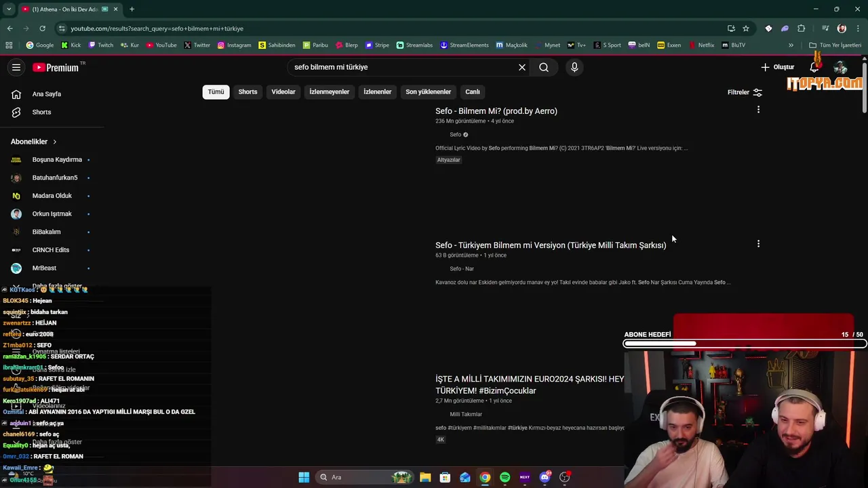View site information next to URL
Viewport: 868px width, 488px height.
click(x=62, y=28)
